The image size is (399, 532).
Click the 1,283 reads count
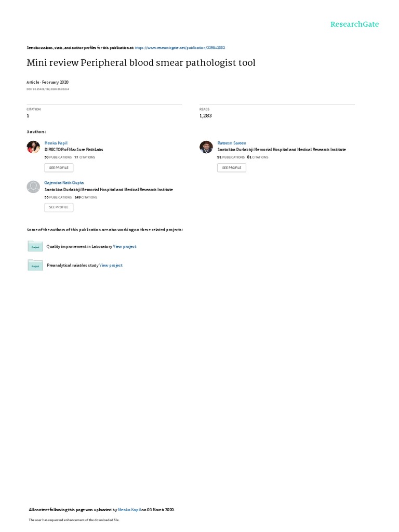[206, 116]
